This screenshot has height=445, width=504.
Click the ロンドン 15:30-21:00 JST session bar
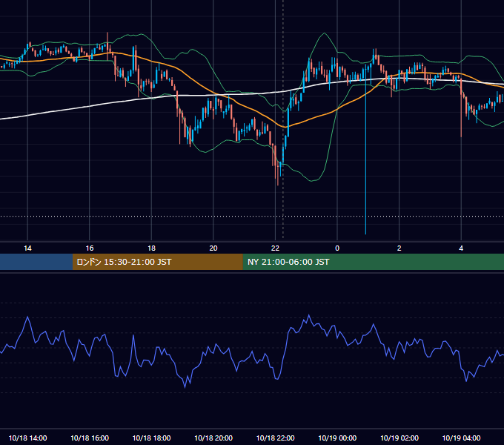(x=157, y=262)
